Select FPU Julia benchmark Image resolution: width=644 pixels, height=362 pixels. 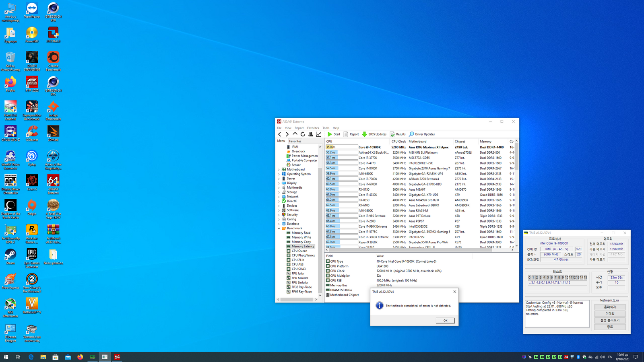tap(297, 274)
